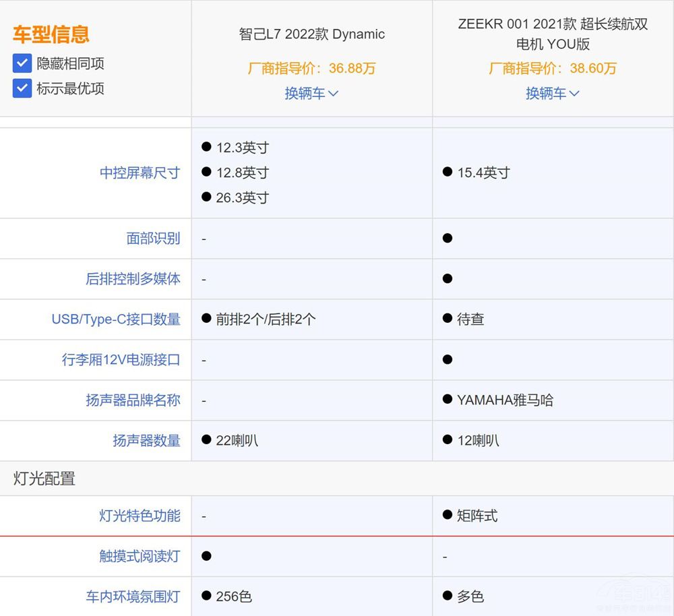Click the 智己L7 price 36.88万
Image resolution: width=674 pixels, height=616 pixels.
pyautogui.click(x=311, y=68)
